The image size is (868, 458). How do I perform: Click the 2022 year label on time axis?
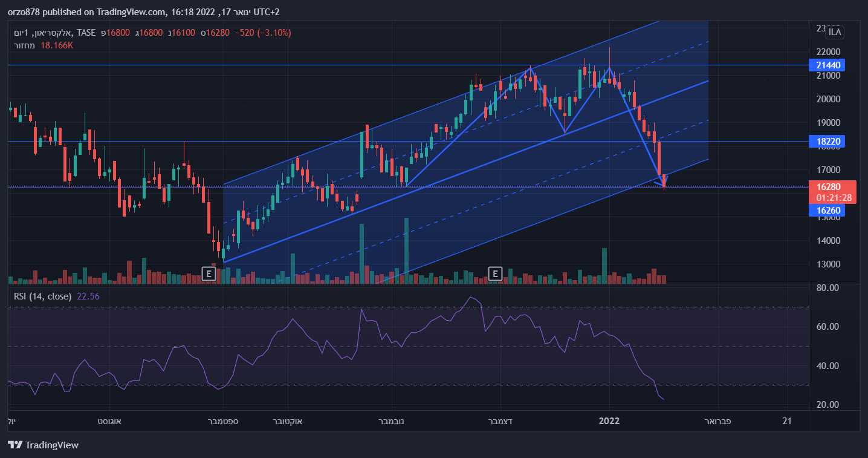609,421
